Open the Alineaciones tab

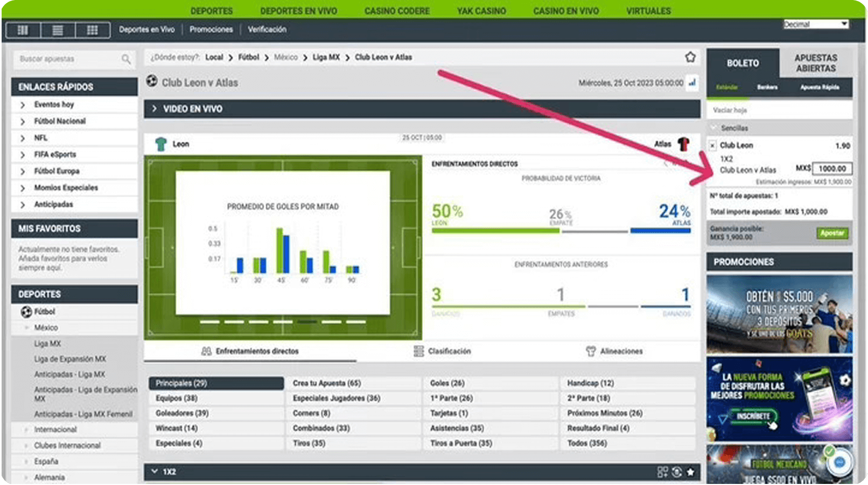(x=614, y=351)
